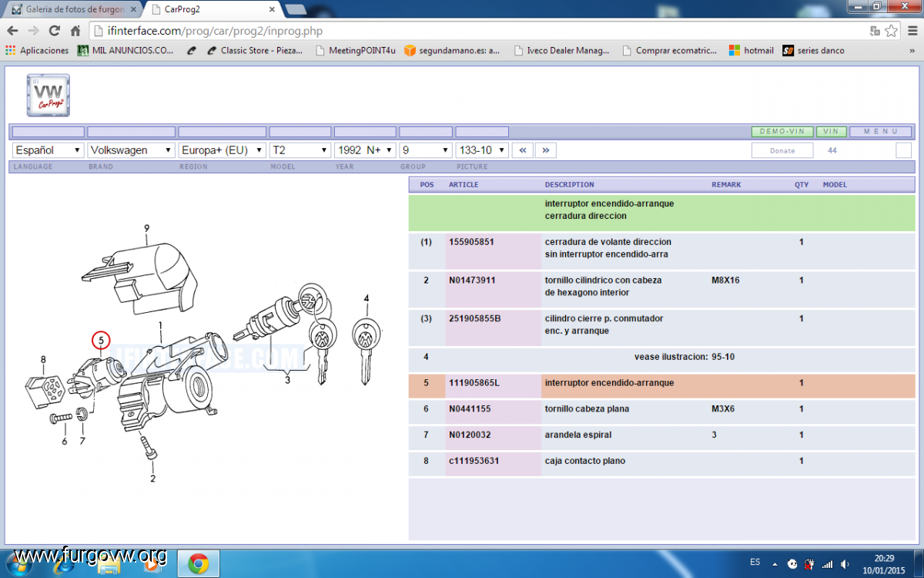
Task: Select article number c111953631
Action: (x=473, y=461)
